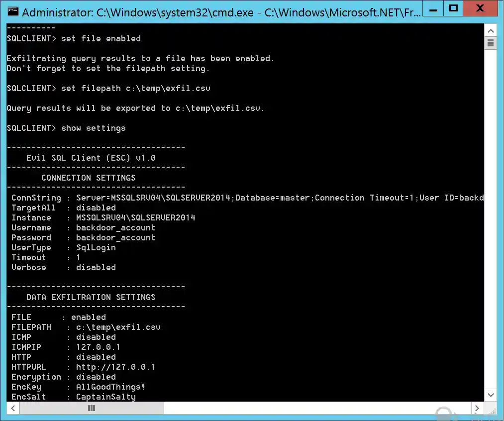Screen dimensions: 504x421
Task: Click the window title bar text
Action: [221, 12]
